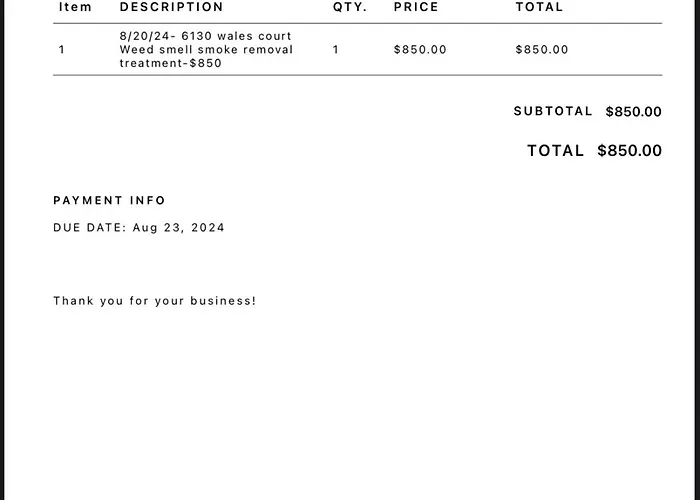Image resolution: width=700 pixels, height=500 pixels.
Task: Click the treatment-$850 description text
Action: (x=171, y=63)
